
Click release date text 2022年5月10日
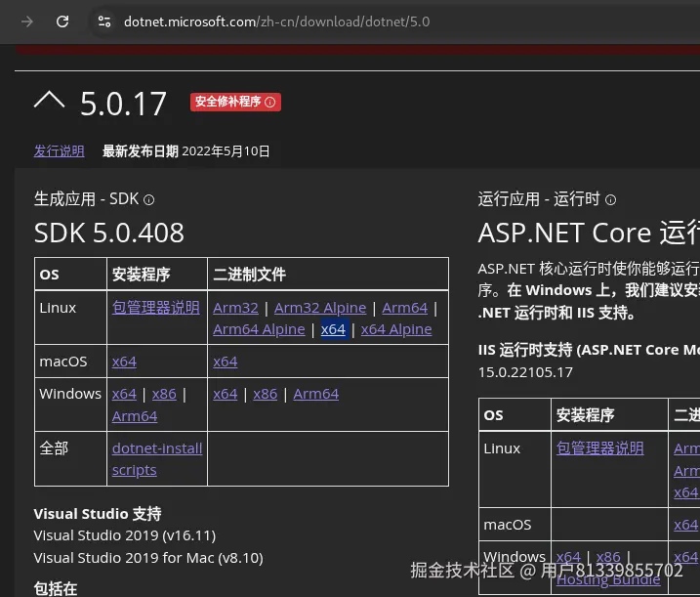pos(226,151)
